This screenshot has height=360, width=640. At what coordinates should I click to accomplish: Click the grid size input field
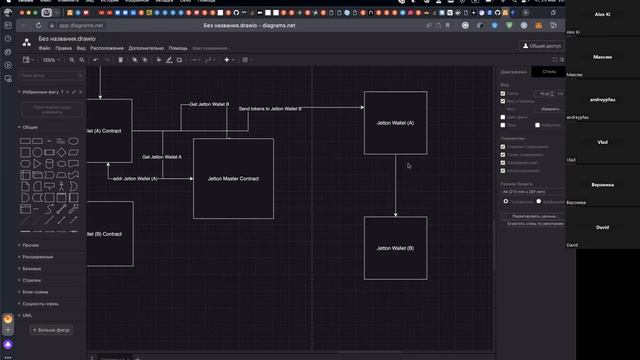click(545, 94)
